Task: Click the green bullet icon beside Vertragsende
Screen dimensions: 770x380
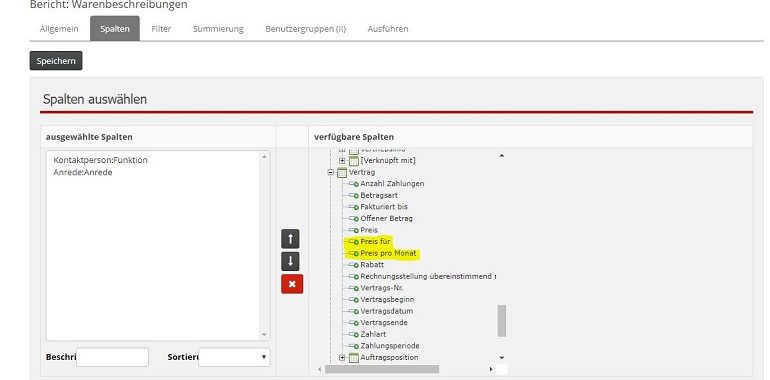Action: click(356, 324)
